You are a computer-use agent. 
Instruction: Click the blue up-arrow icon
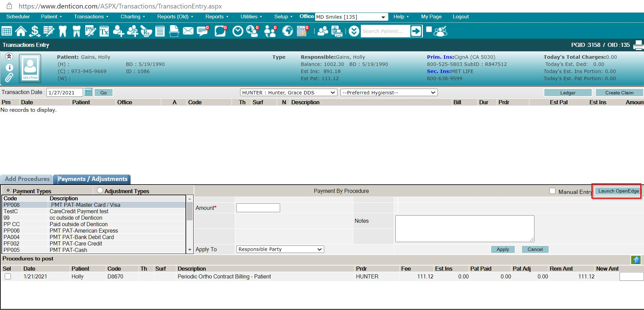pos(636,260)
